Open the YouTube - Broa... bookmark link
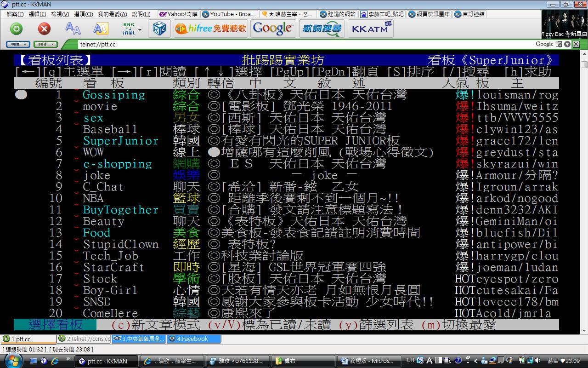This screenshot has width=588, height=368. pos(229,14)
